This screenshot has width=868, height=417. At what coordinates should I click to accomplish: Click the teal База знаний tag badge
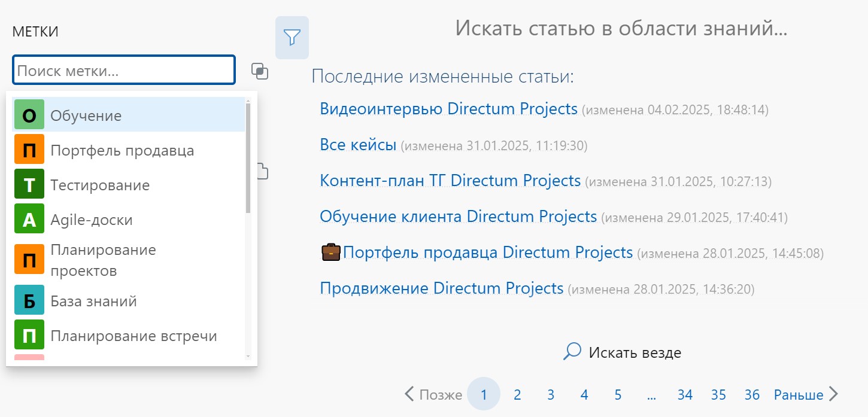[29, 301]
